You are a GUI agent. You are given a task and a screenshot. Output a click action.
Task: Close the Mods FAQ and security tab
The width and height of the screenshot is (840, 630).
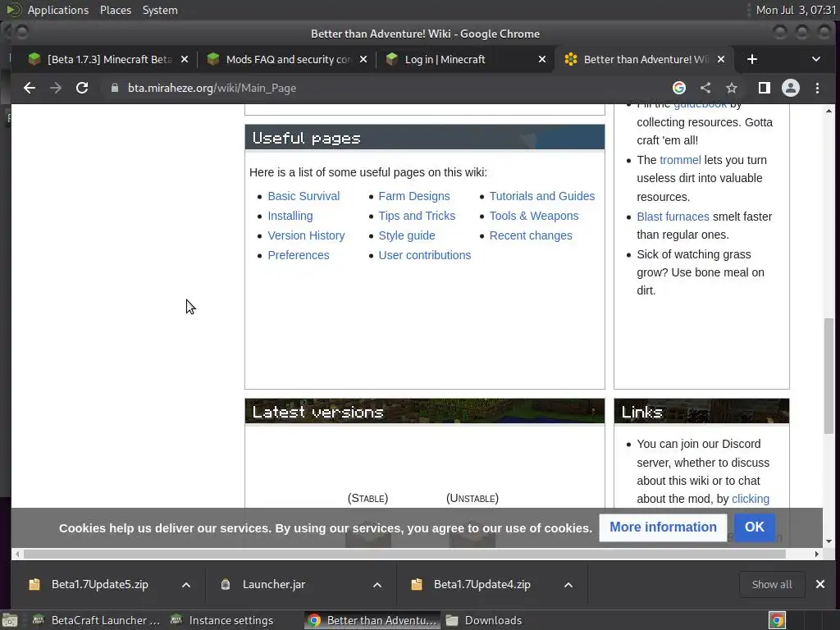point(363,59)
